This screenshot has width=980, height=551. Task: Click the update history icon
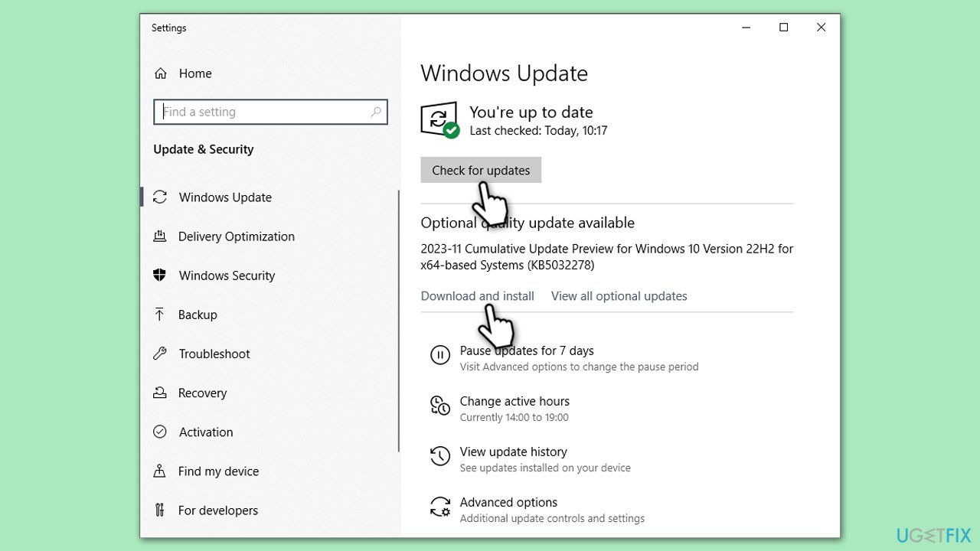point(440,457)
